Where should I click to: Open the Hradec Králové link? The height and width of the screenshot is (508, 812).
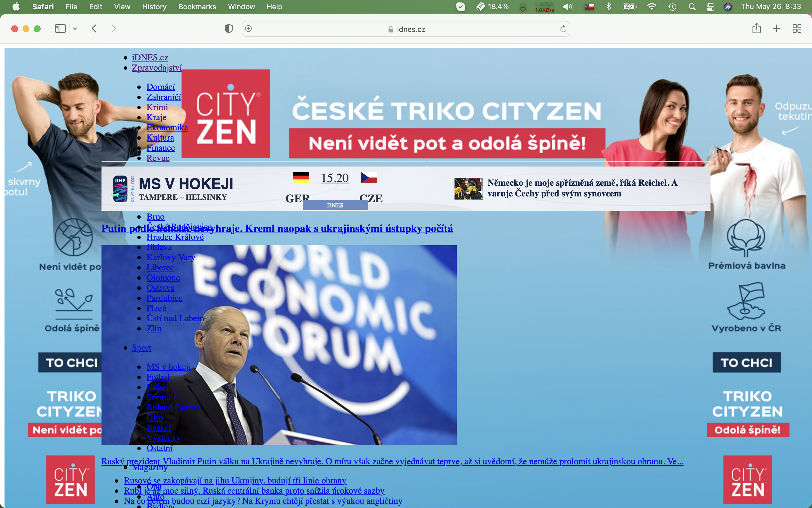point(175,237)
